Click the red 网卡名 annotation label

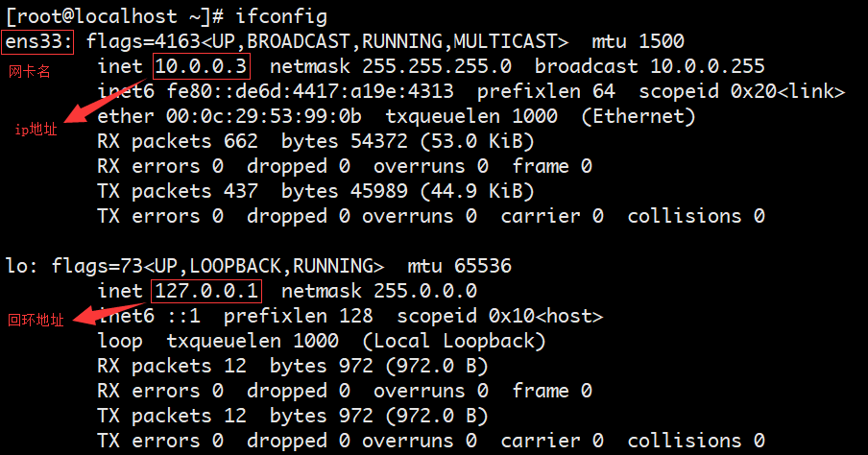(x=30, y=71)
